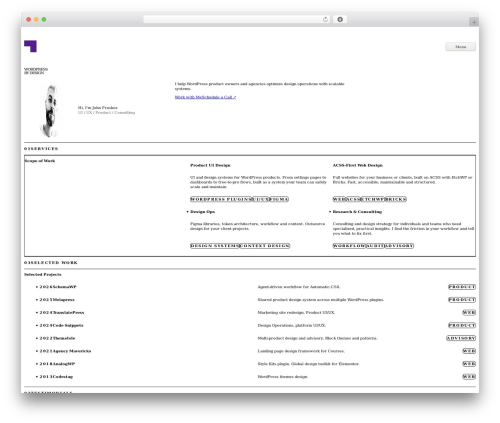Click the PRODUCT tag on the SchemaWP row
This screenshot has width=500, height=423.
(x=462, y=287)
